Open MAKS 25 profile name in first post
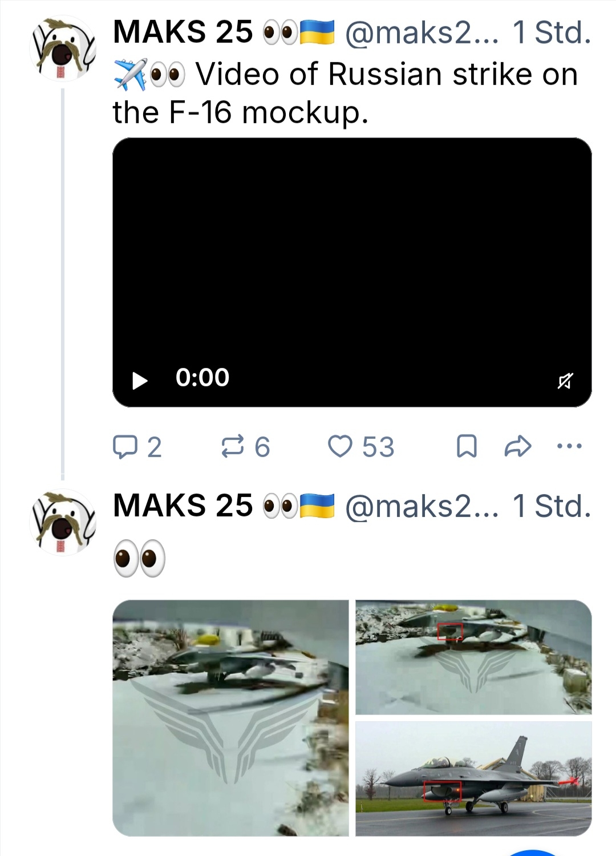The image size is (616, 856). pyautogui.click(x=183, y=32)
